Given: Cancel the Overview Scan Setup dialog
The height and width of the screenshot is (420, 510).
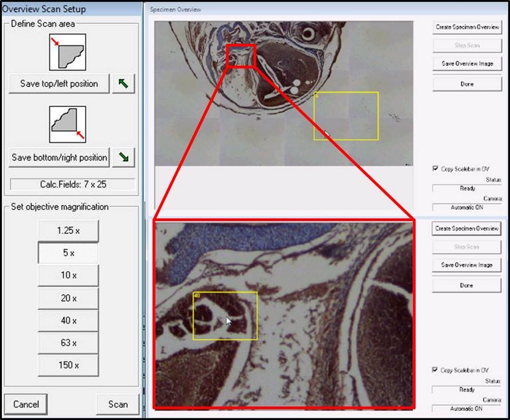Looking at the screenshot, I should pyautogui.click(x=26, y=404).
